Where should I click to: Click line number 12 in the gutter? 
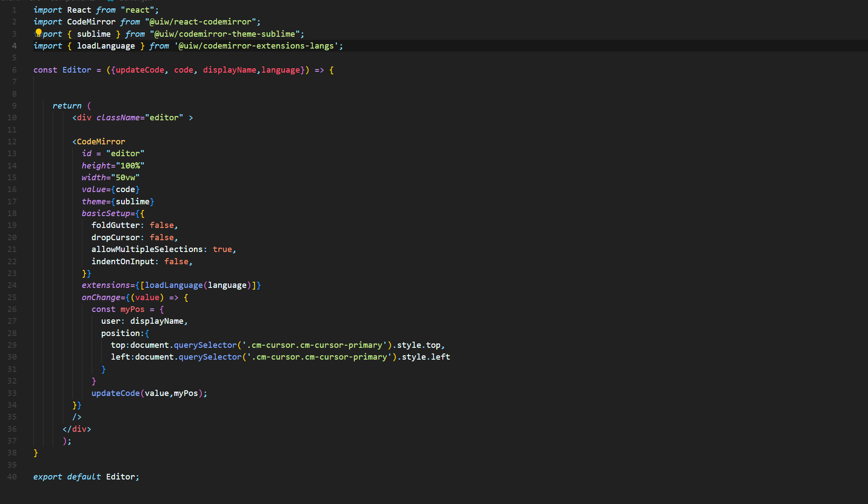click(12, 142)
